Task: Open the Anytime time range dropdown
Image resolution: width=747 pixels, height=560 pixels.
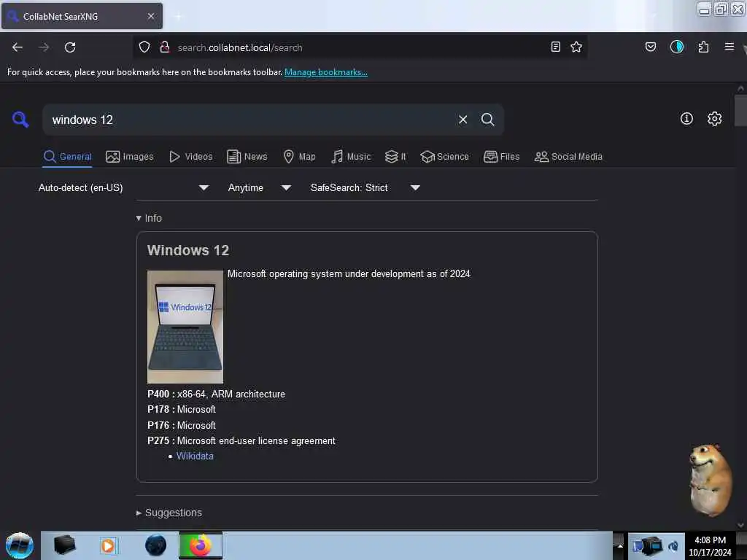Action: click(x=259, y=187)
